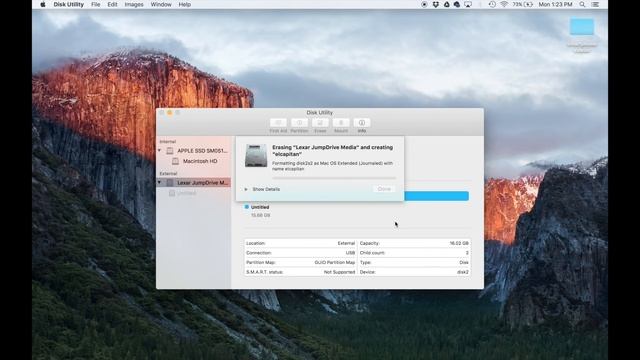Screen dimensions: 640x360
Task: Click the External sidebar section header
Action: pyautogui.click(x=168, y=173)
